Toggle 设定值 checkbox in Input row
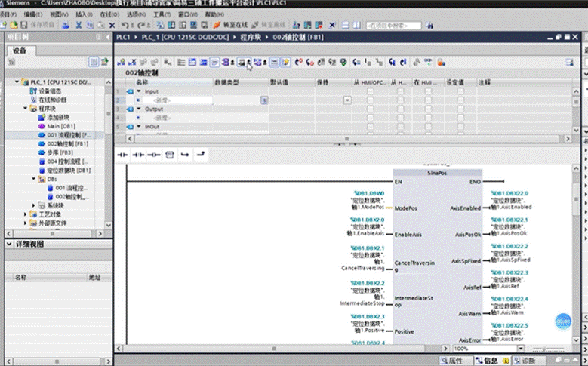Viewport: 588px width, 366px height. coord(461,91)
